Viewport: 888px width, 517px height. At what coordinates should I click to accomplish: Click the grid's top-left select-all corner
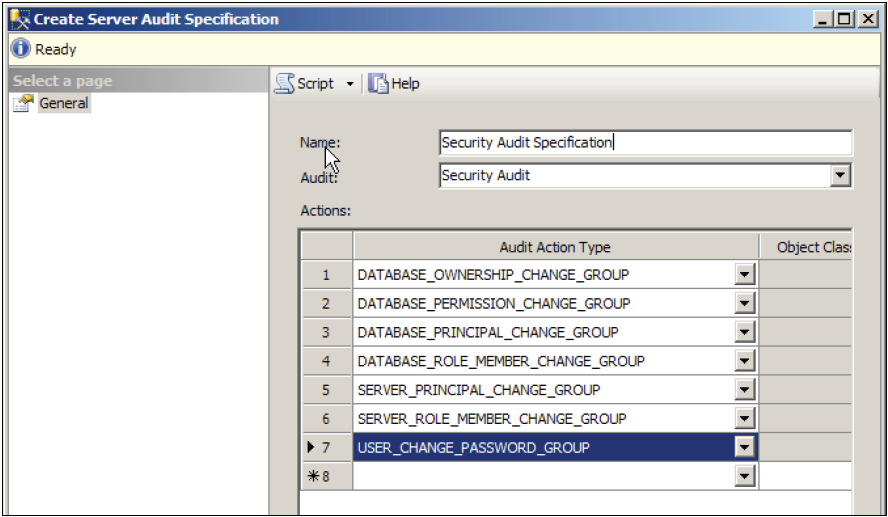click(326, 247)
